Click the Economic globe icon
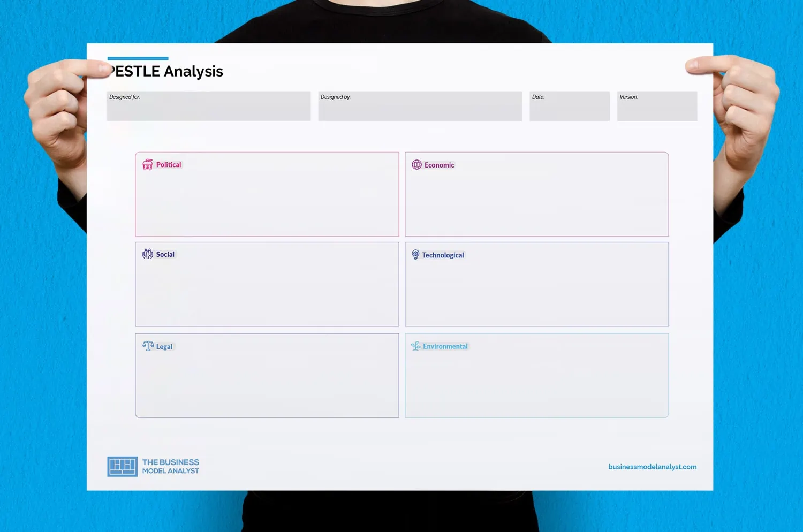Screen dimensions: 803x532 click(416, 165)
